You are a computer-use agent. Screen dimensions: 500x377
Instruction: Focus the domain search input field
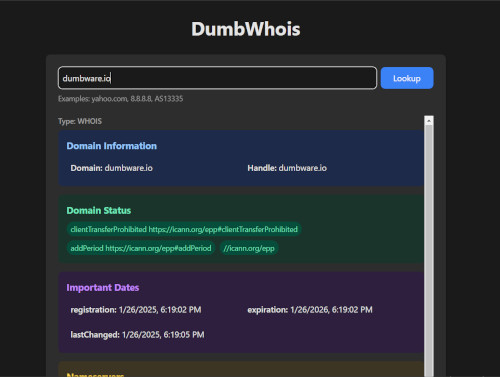pyautogui.click(x=217, y=78)
